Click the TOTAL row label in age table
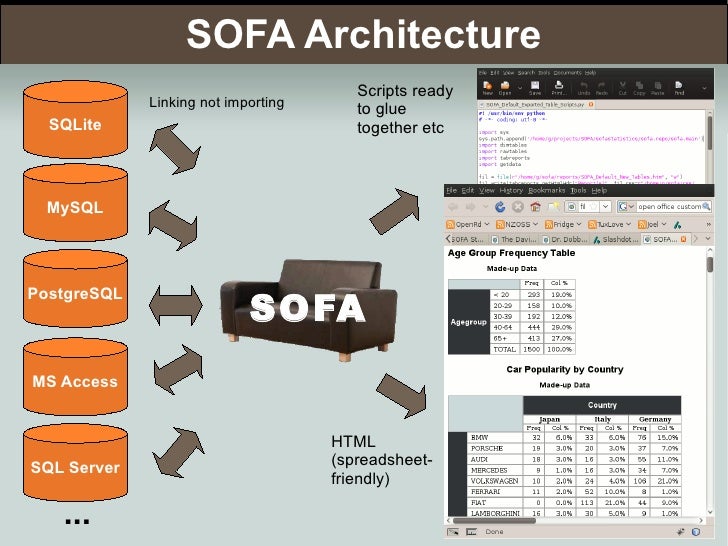The height and width of the screenshot is (546, 728). point(505,349)
